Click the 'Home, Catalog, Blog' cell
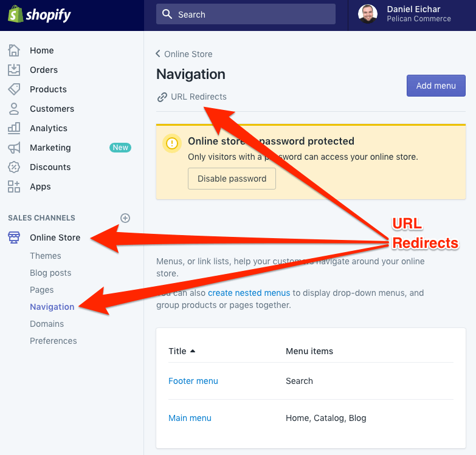Screen dimensions: 476x455 pyautogui.click(x=326, y=418)
